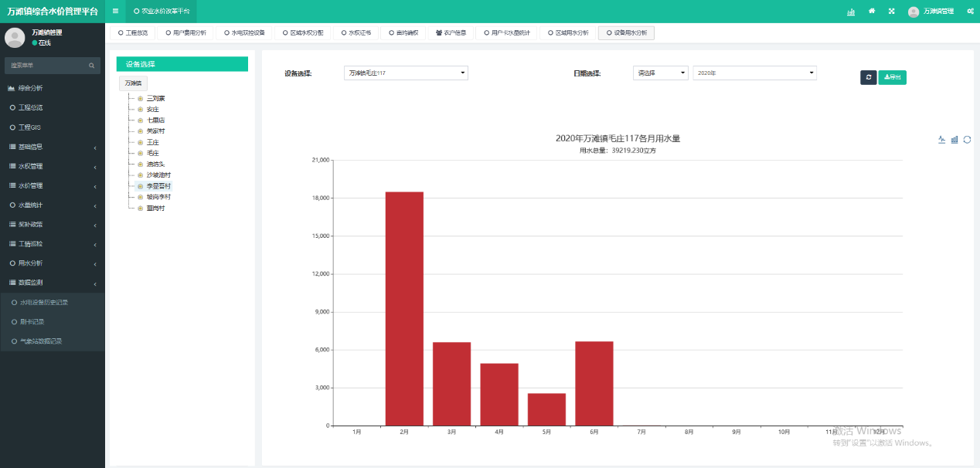Switch to the 区域用水分析 tab
The height and width of the screenshot is (468, 980).
click(x=567, y=33)
